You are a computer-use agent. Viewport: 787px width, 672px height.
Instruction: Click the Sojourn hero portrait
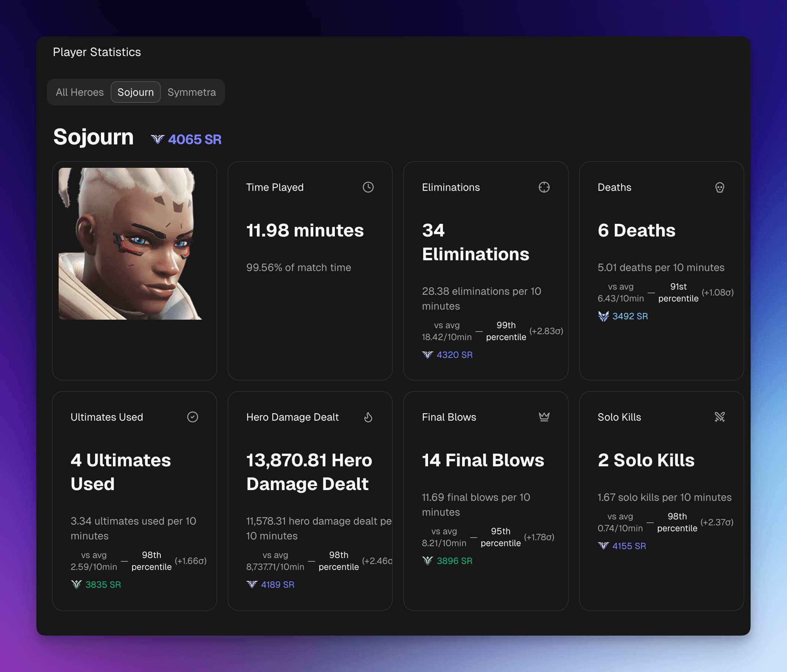[x=130, y=244]
